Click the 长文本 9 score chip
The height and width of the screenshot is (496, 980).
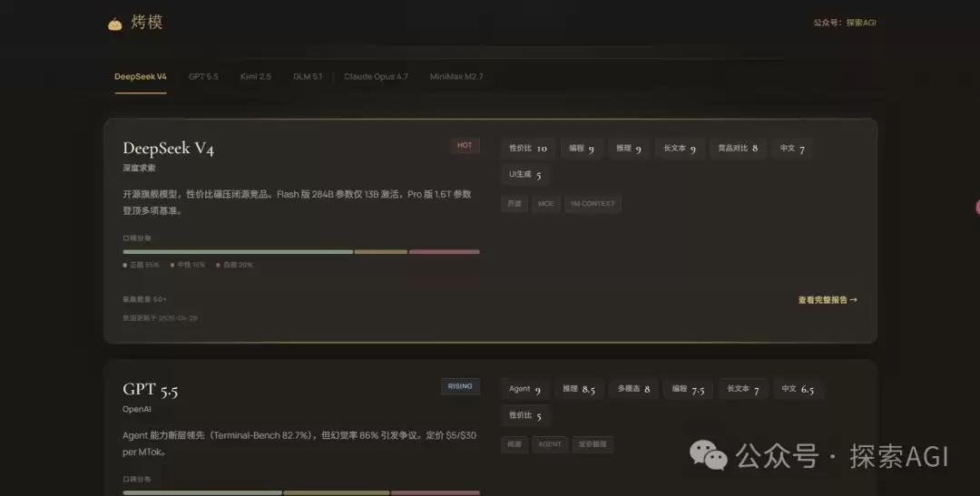pos(680,149)
